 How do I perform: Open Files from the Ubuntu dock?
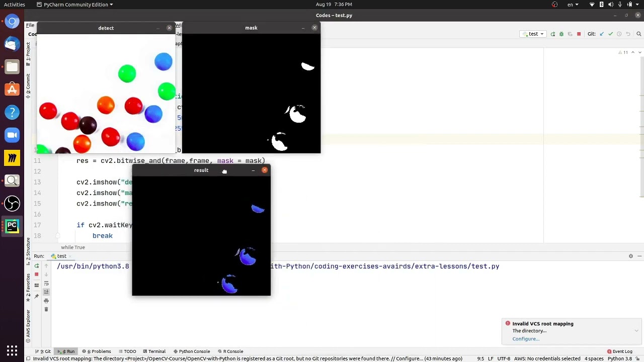[12, 67]
